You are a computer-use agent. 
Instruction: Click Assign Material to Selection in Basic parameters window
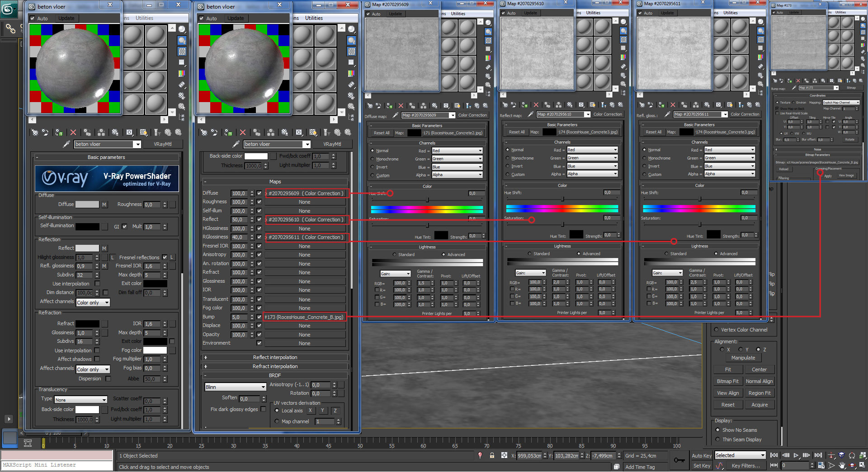click(x=59, y=132)
